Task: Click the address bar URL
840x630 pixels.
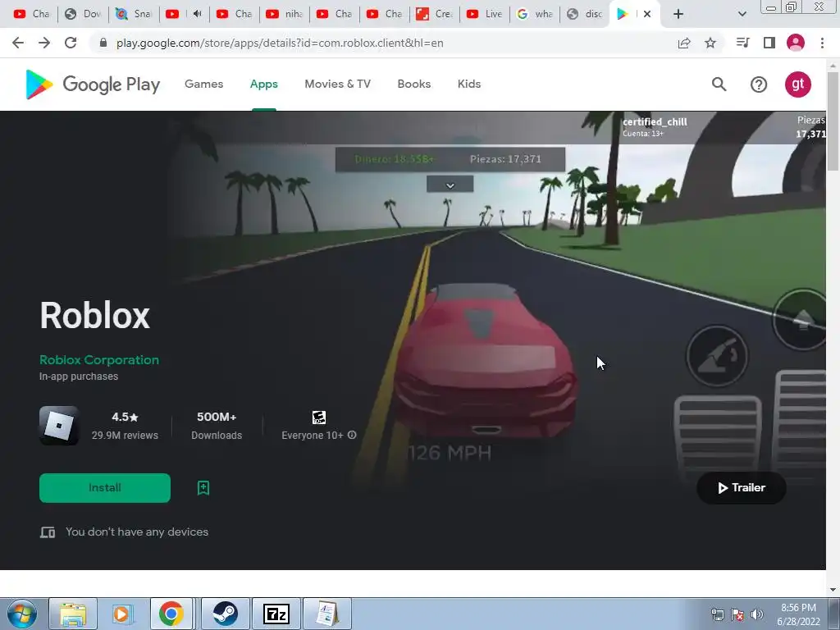Action: coord(280,43)
